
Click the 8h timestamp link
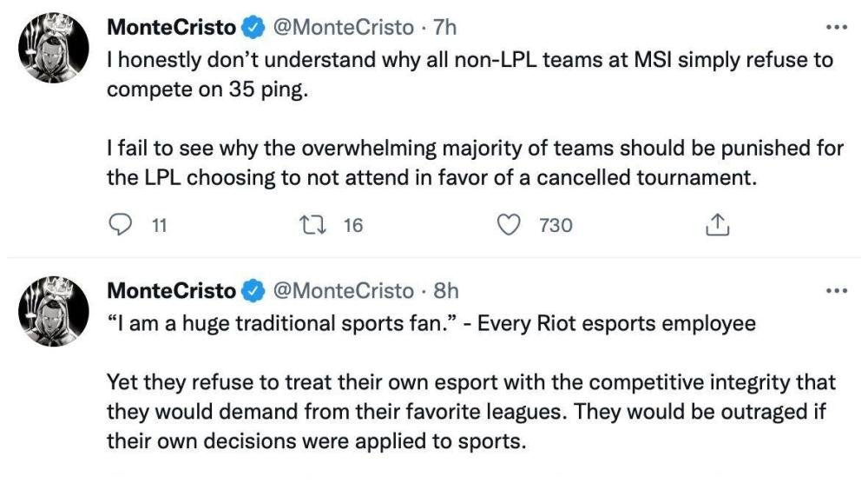click(445, 290)
